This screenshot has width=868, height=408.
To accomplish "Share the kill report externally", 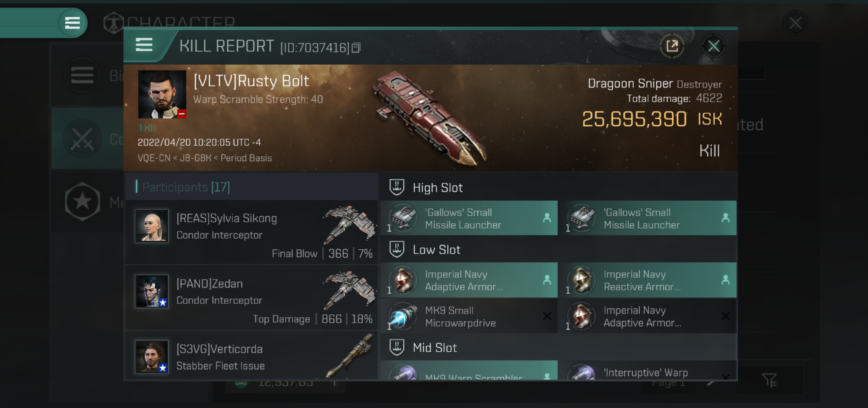I will point(672,46).
